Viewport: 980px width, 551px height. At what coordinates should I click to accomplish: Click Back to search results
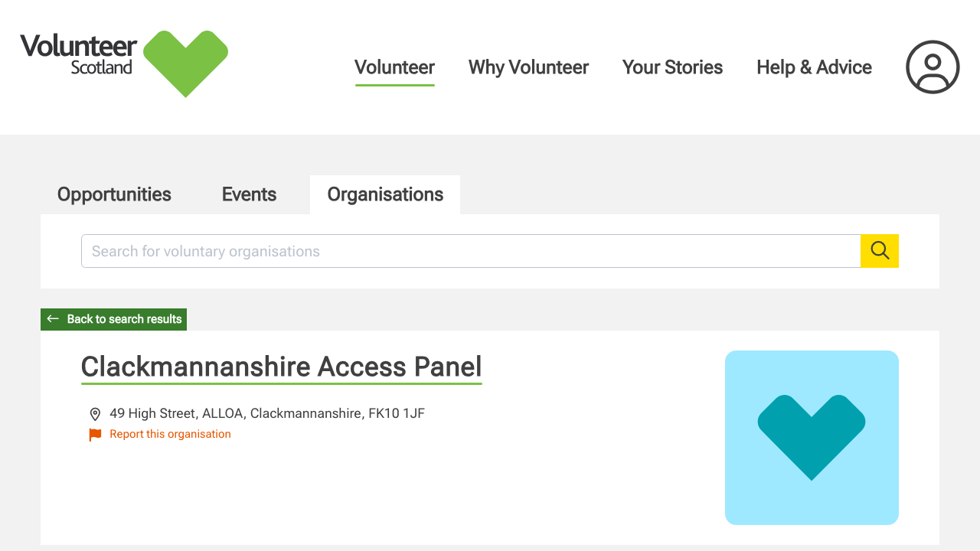click(x=122, y=319)
